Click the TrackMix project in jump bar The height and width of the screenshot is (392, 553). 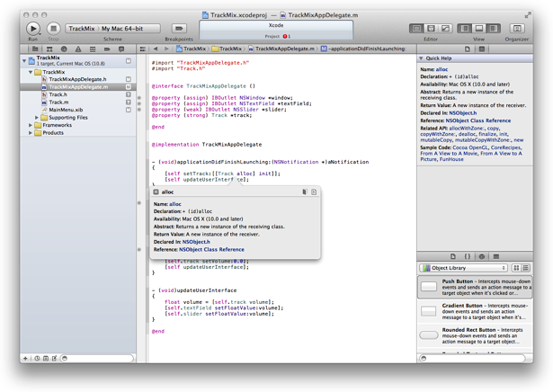191,49
